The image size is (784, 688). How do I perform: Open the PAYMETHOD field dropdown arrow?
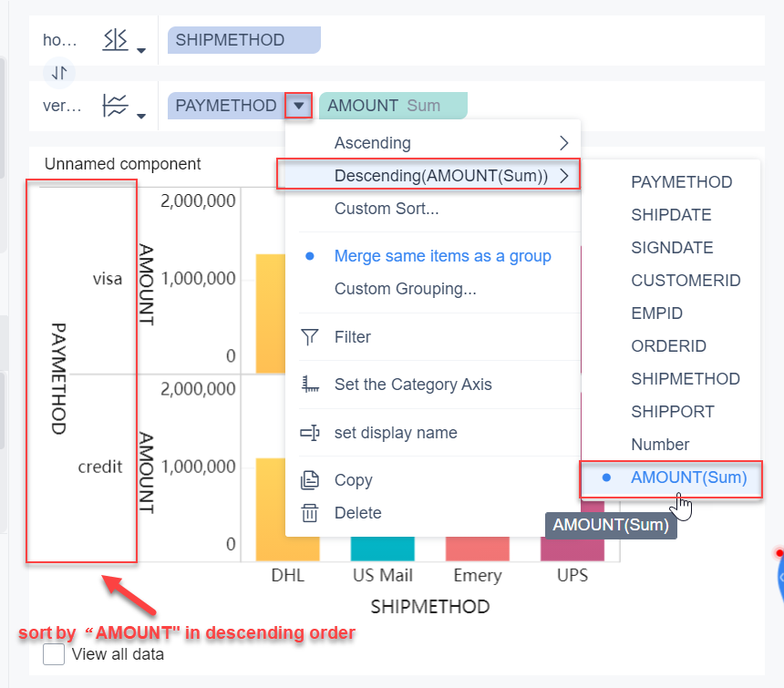pos(298,106)
